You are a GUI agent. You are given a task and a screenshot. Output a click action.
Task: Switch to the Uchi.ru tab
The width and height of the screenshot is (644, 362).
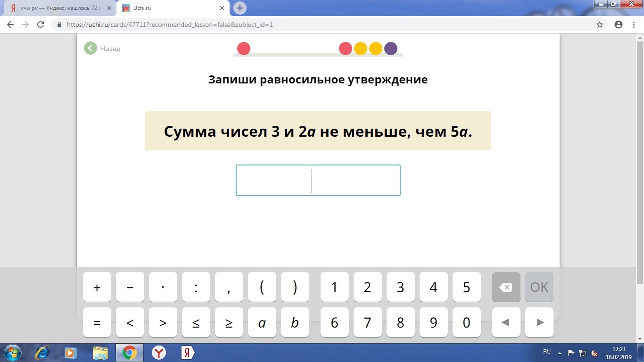pyautogui.click(x=165, y=8)
